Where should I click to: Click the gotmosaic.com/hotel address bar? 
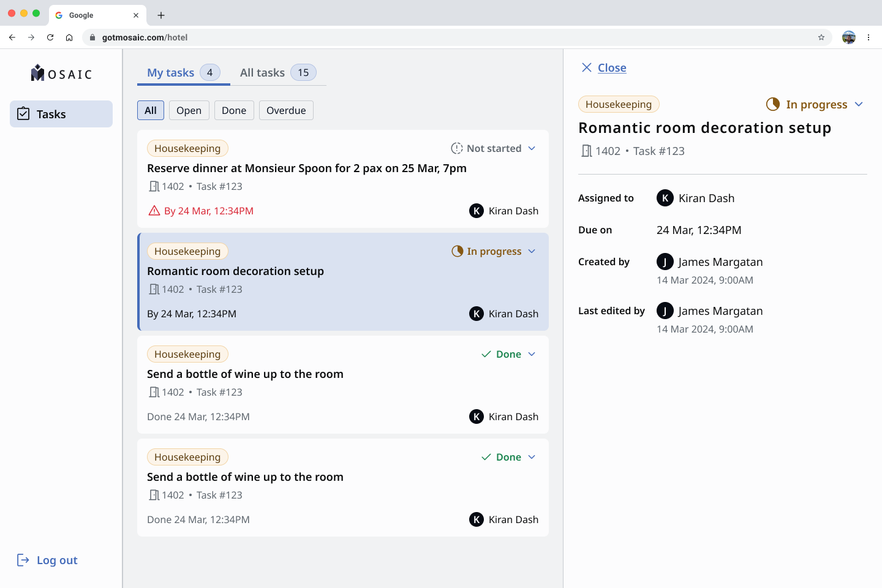(x=457, y=37)
